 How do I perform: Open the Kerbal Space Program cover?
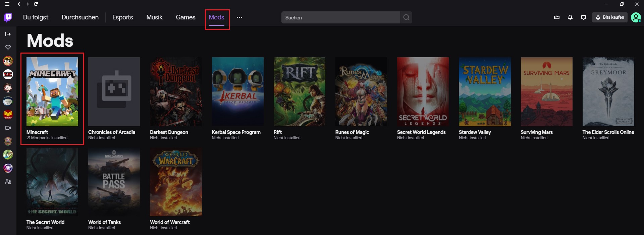[237, 92]
